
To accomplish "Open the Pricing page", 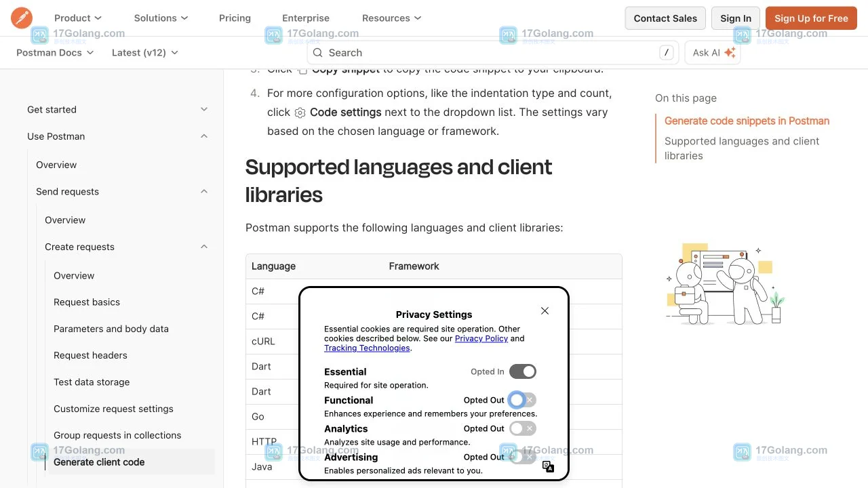I will point(235,18).
